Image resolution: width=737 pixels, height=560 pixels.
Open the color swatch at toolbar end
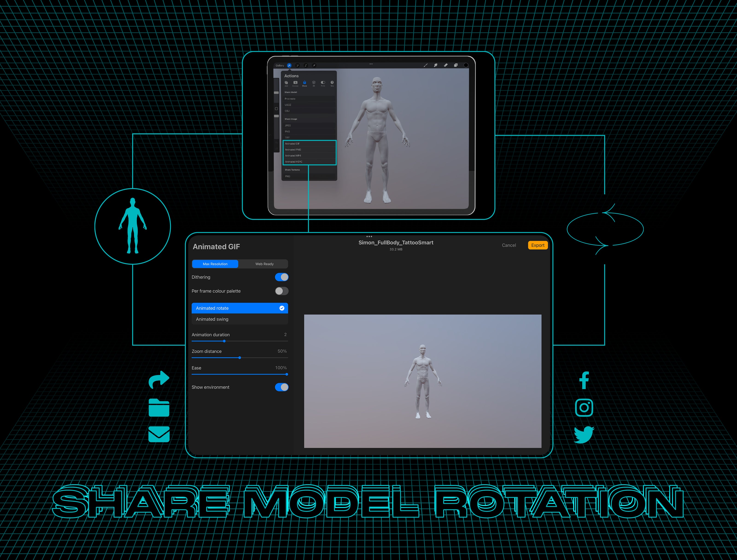pyautogui.click(x=466, y=65)
